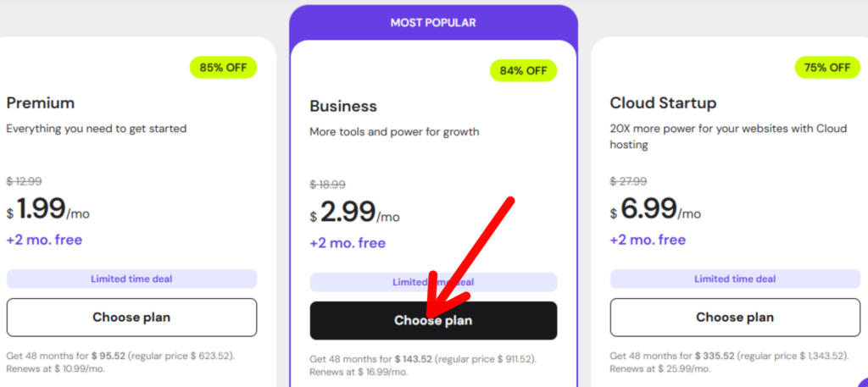Click the Premium plan heading
This screenshot has height=387, width=868.
point(41,103)
